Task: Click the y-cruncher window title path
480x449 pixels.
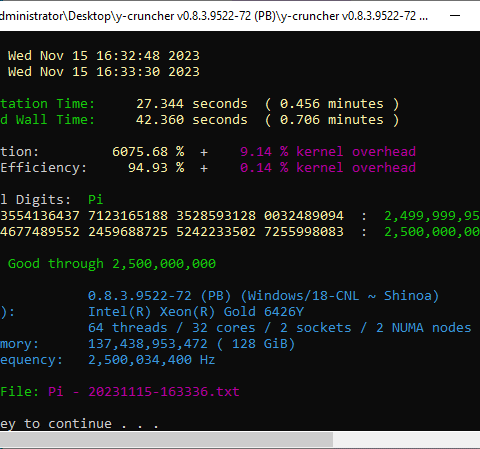Action: pyautogui.click(x=214, y=16)
